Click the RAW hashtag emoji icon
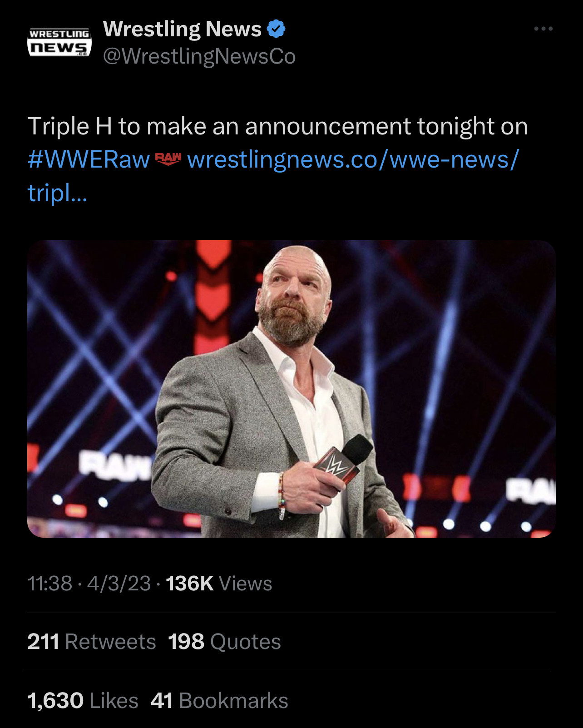Viewport: 583px width, 728px height. tap(168, 159)
